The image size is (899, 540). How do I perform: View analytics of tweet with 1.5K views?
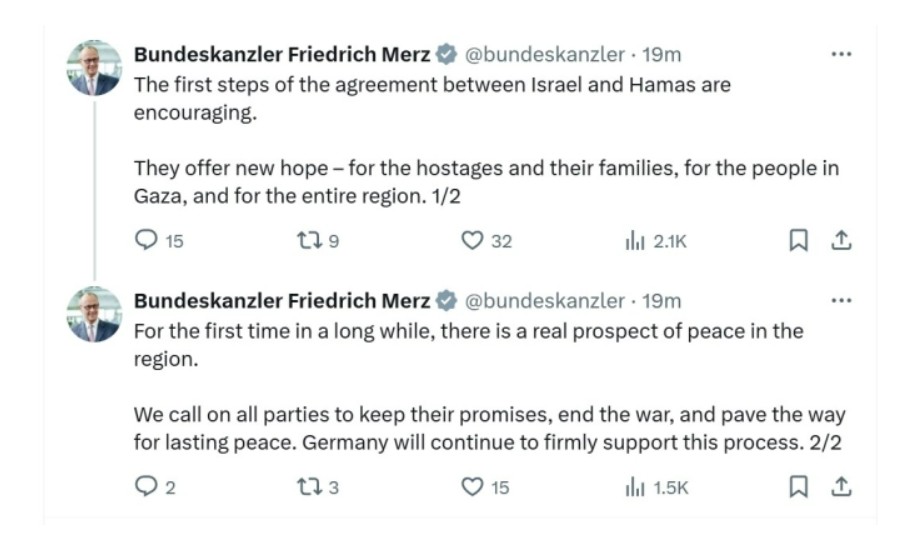(x=633, y=487)
